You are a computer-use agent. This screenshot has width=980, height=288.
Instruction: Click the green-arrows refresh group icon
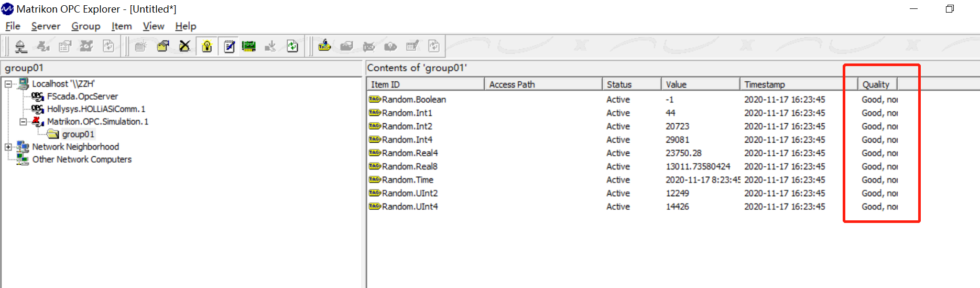click(x=292, y=47)
